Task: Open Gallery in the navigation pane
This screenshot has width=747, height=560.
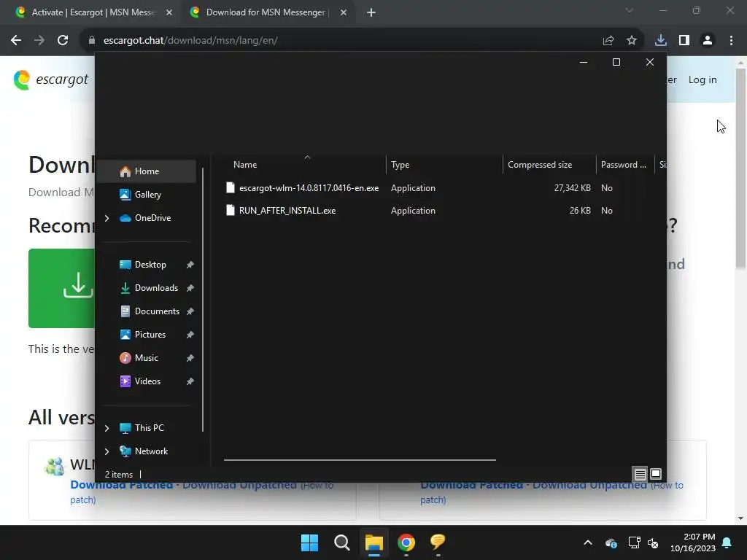Action: pos(147,194)
